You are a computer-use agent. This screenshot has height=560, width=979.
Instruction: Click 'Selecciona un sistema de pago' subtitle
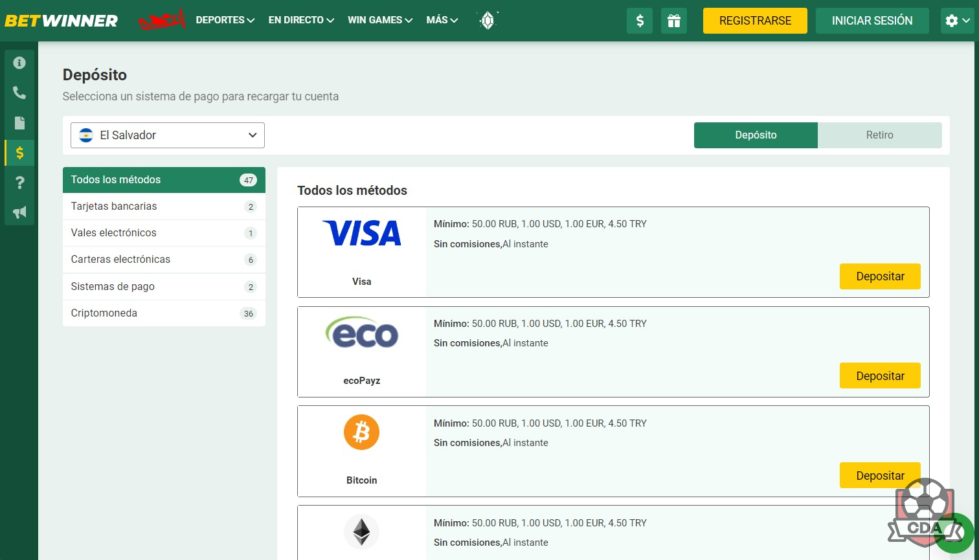201,96
